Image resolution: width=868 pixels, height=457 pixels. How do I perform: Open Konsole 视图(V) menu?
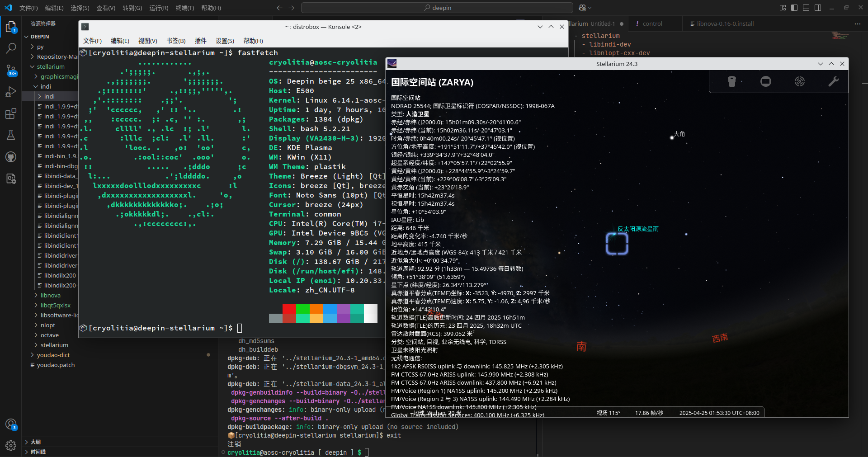(x=148, y=41)
